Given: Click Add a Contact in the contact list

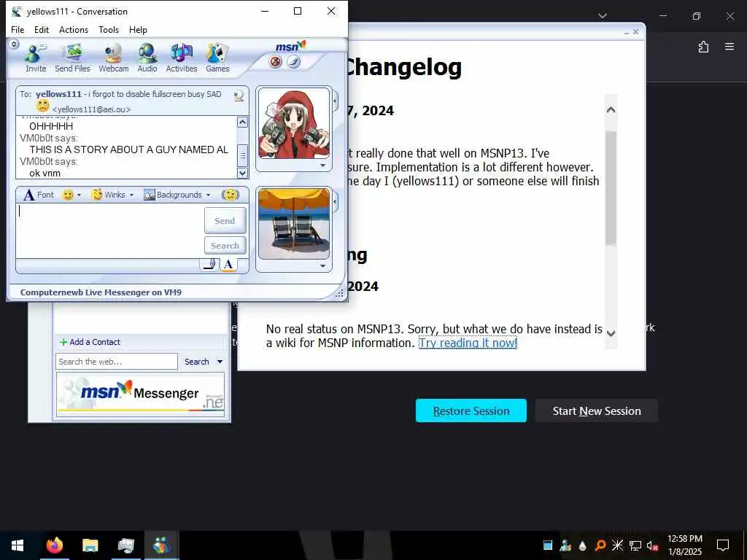Looking at the screenshot, I should point(90,342).
